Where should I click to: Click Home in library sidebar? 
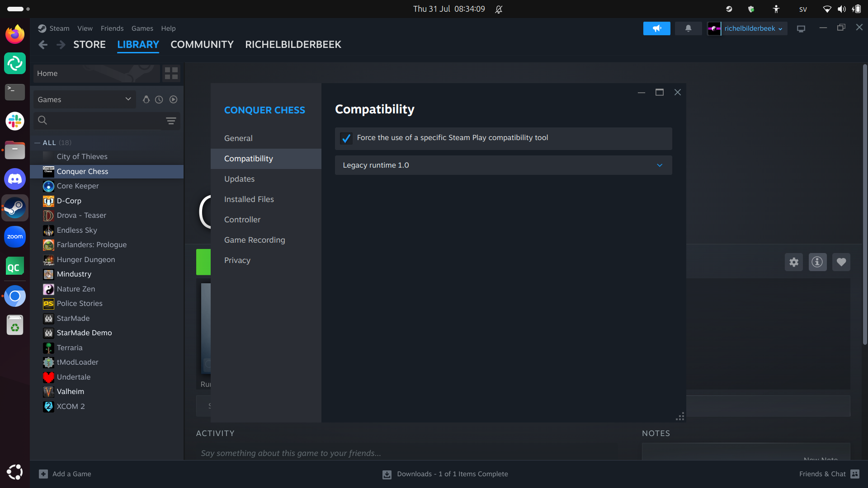click(96, 73)
